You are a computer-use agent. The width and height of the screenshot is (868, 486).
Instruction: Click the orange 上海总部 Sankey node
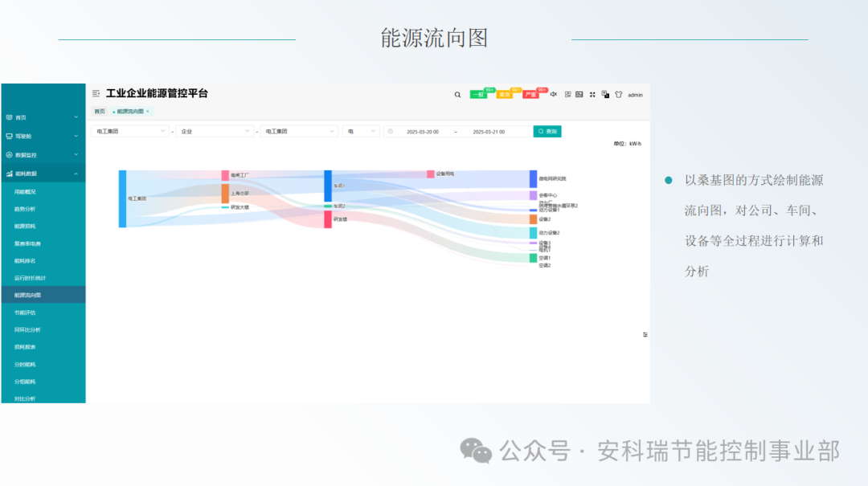coord(225,194)
